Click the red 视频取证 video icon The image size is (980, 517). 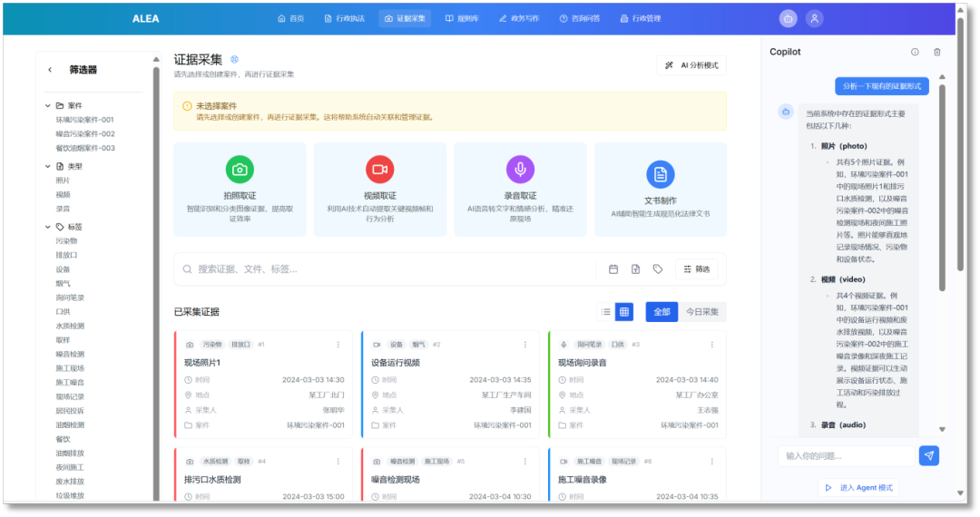click(x=380, y=170)
